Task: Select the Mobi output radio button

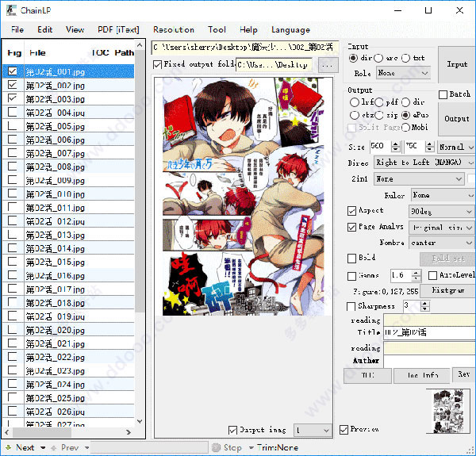Action: pyautogui.click(x=406, y=128)
